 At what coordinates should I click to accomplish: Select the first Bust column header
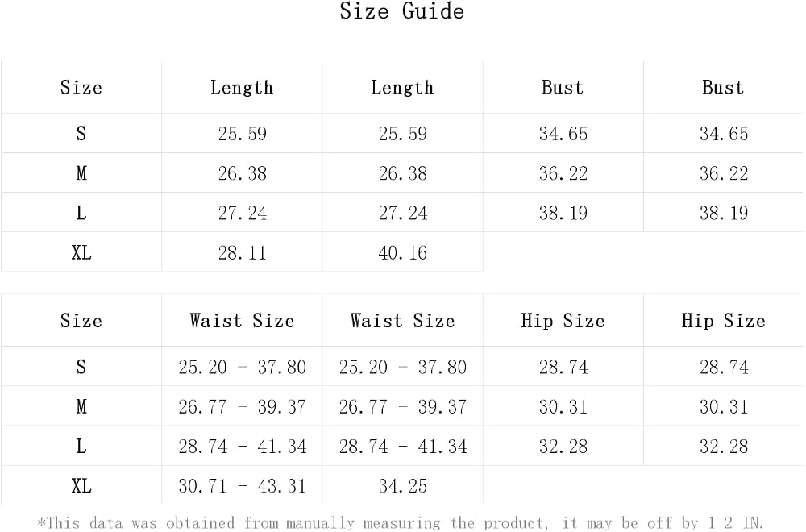[x=563, y=87]
